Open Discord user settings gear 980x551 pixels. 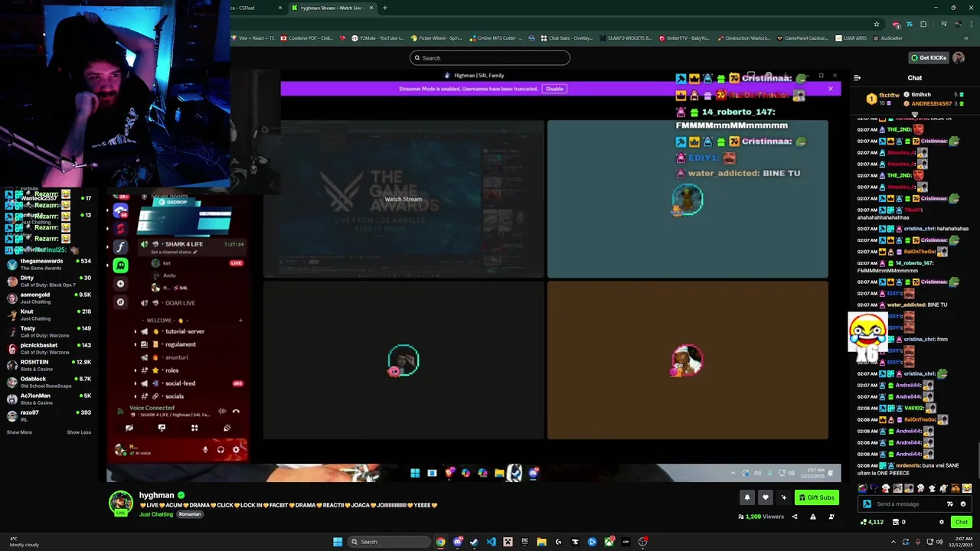[x=236, y=450]
